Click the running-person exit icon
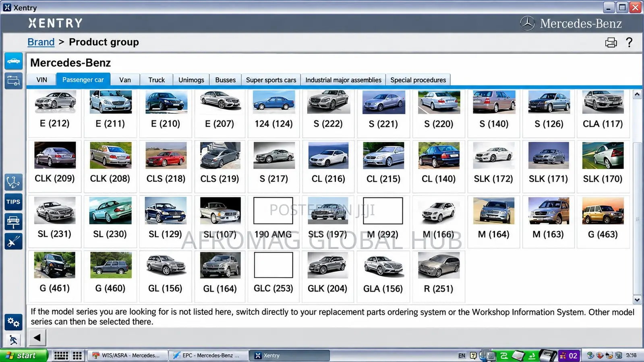This screenshot has width=644, height=362. (x=13, y=340)
